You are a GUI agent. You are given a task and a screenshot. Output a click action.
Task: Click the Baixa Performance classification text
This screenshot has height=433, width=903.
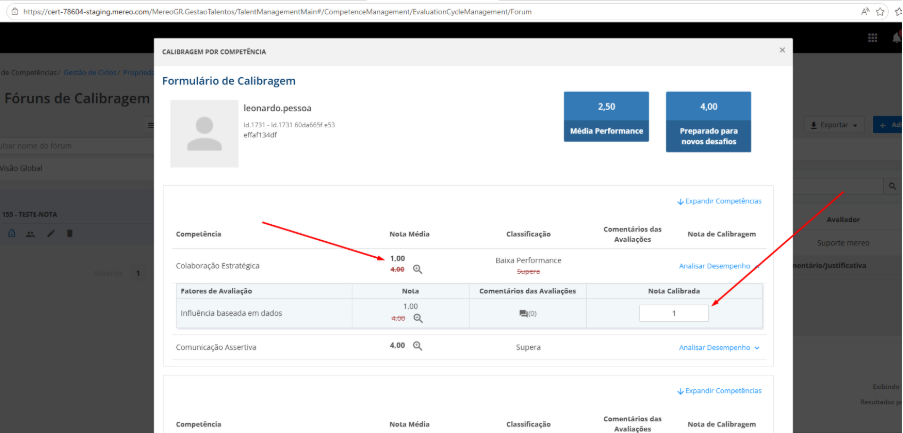coord(528,260)
